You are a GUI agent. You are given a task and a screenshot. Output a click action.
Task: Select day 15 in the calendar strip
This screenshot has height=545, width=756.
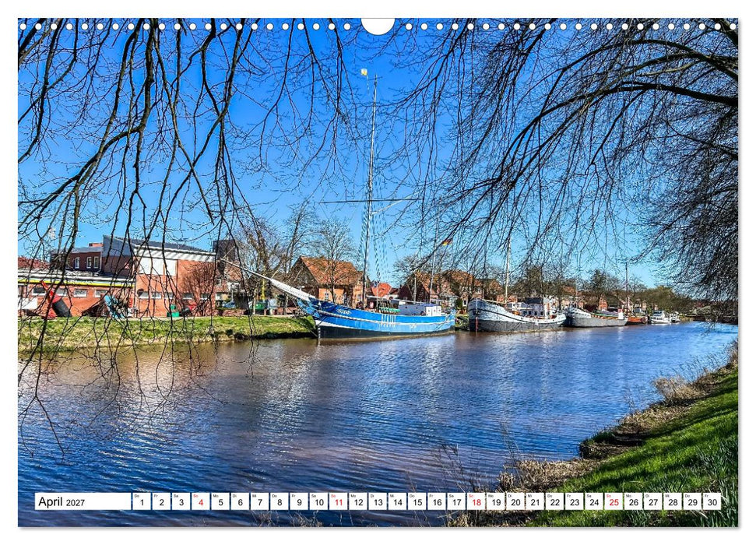(x=417, y=501)
